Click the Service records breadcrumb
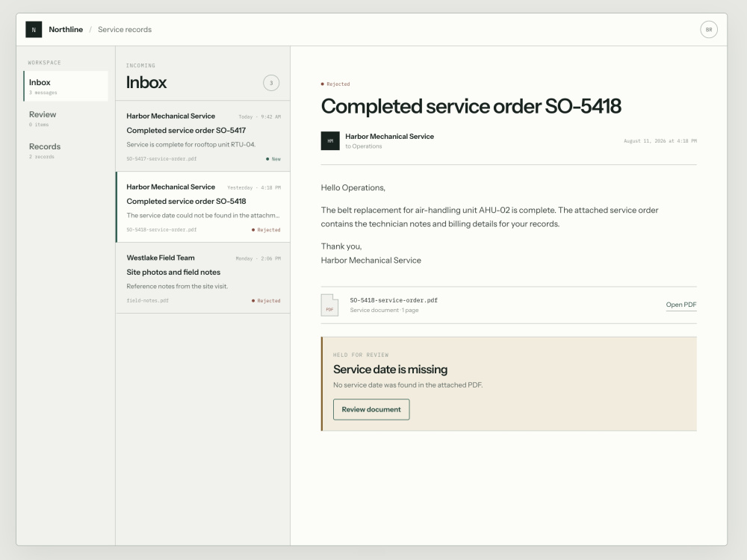747x560 pixels. pyautogui.click(x=125, y=30)
